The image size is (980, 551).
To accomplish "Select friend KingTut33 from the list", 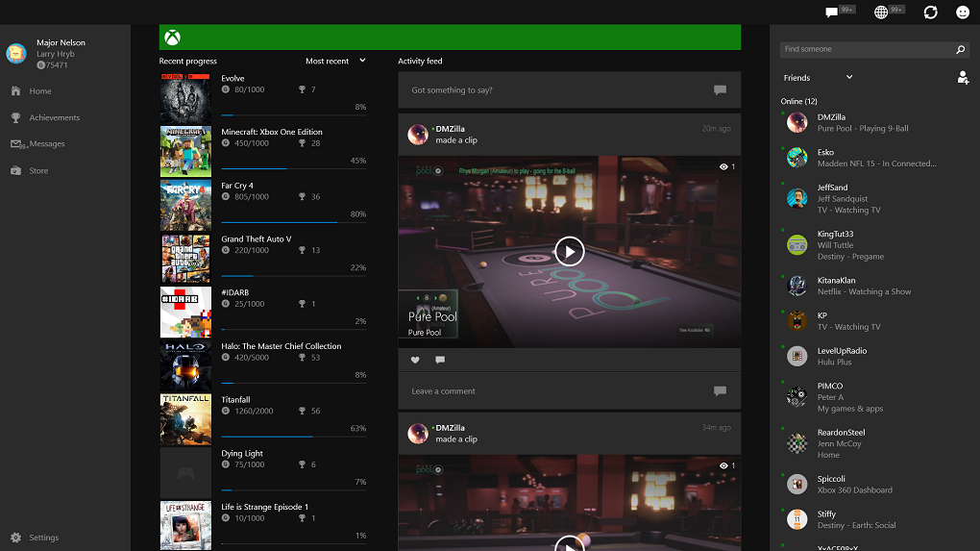I will pos(835,245).
